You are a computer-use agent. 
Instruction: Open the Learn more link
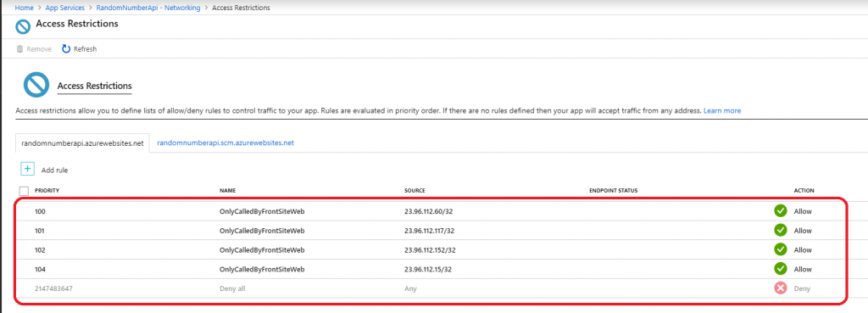pos(722,111)
